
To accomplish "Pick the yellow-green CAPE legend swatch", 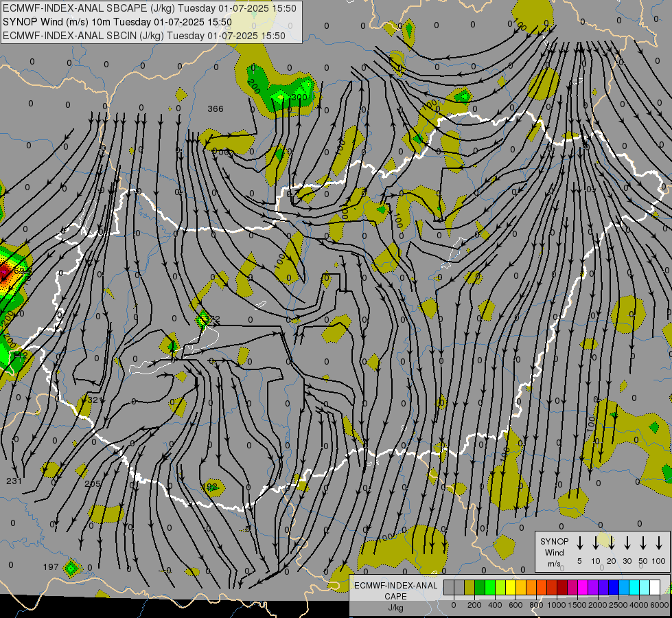I will click(x=500, y=587).
